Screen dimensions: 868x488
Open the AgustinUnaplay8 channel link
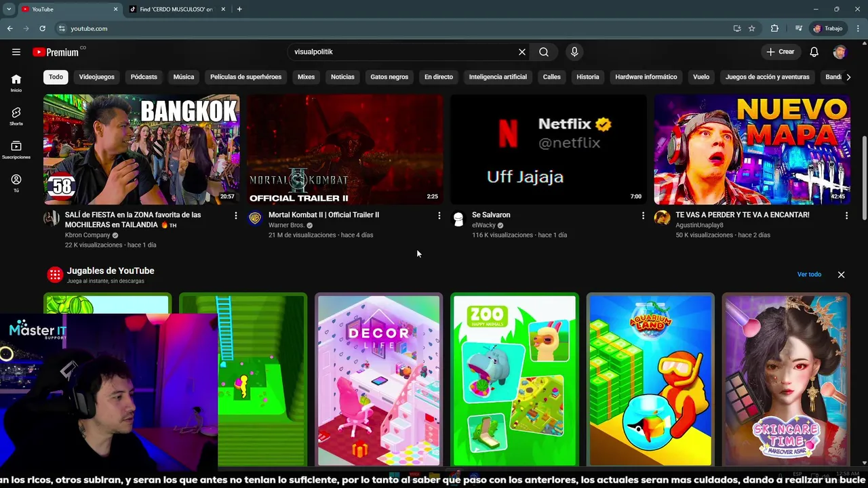coord(699,225)
